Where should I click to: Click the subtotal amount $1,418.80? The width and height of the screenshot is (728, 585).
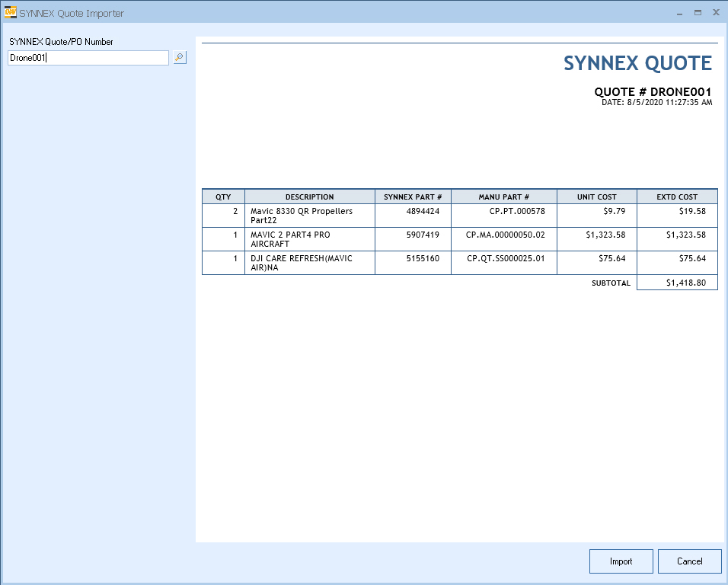685,283
